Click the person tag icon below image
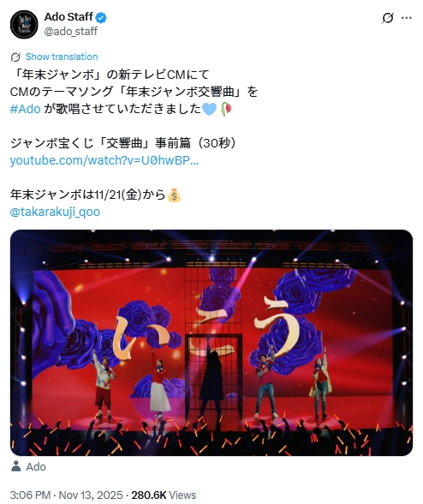Image resolution: width=423 pixels, height=504 pixels. [x=15, y=466]
